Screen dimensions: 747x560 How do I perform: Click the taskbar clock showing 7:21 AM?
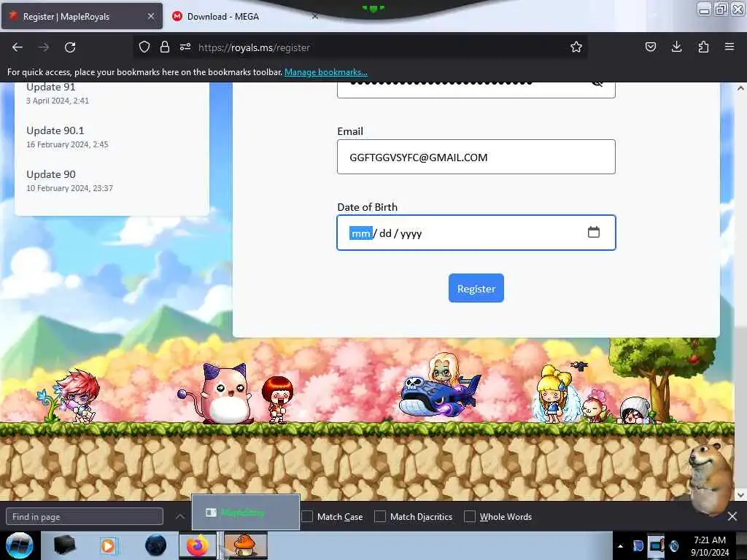click(710, 546)
